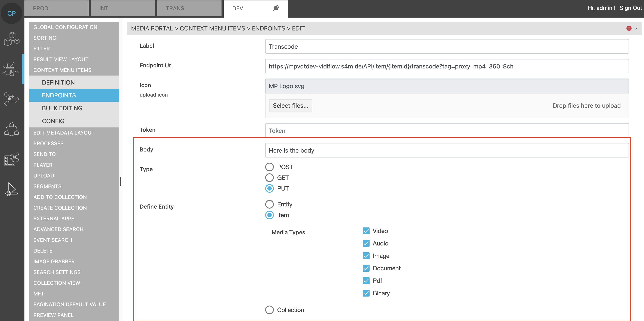Expand the Edit Metadata Layout section
644x321 pixels.
[x=64, y=133]
